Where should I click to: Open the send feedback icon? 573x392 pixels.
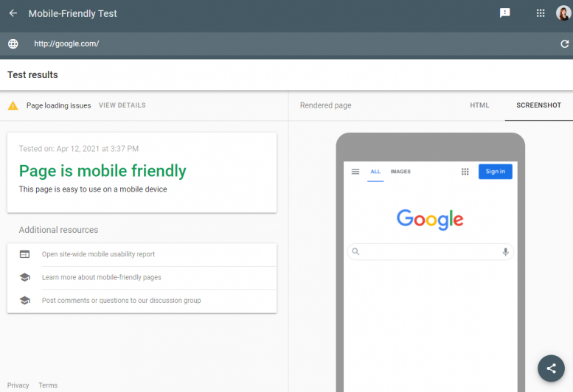(504, 13)
